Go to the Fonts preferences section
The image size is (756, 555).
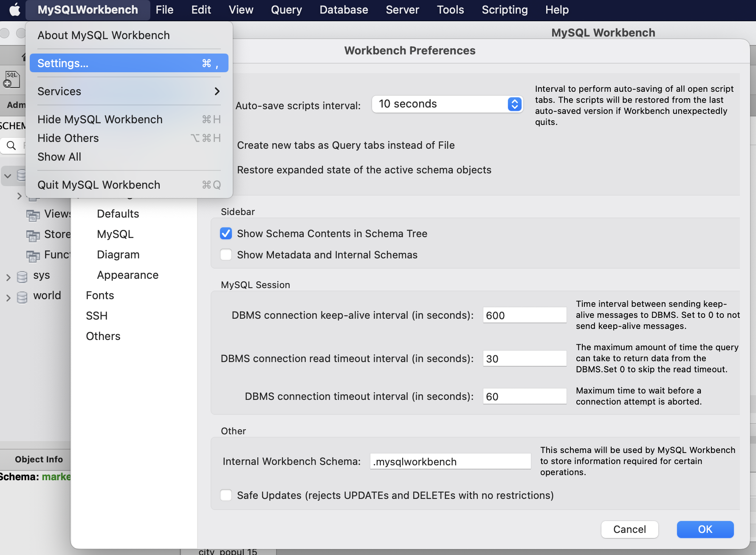click(100, 295)
